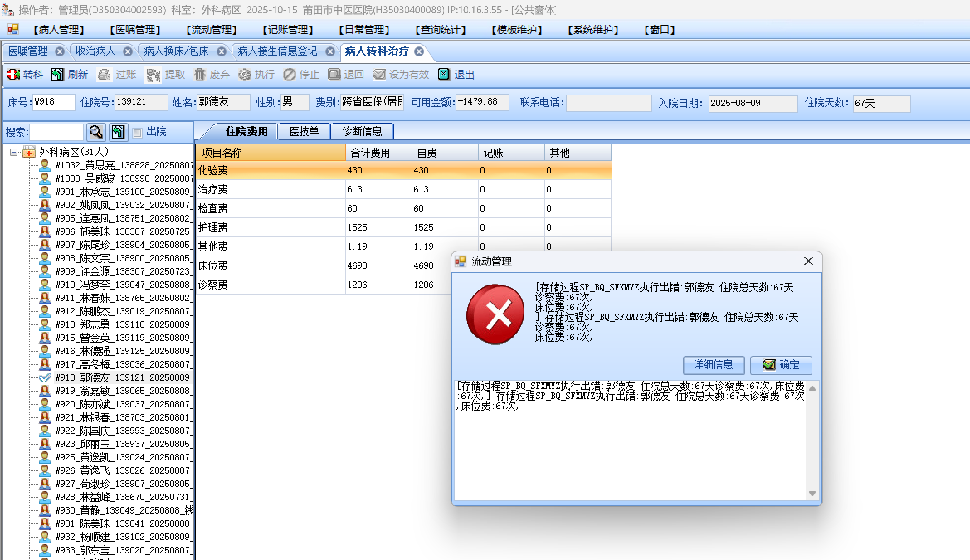Click the green refresh icon beside search
The width and height of the screenshot is (970, 560).
pos(118,132)
